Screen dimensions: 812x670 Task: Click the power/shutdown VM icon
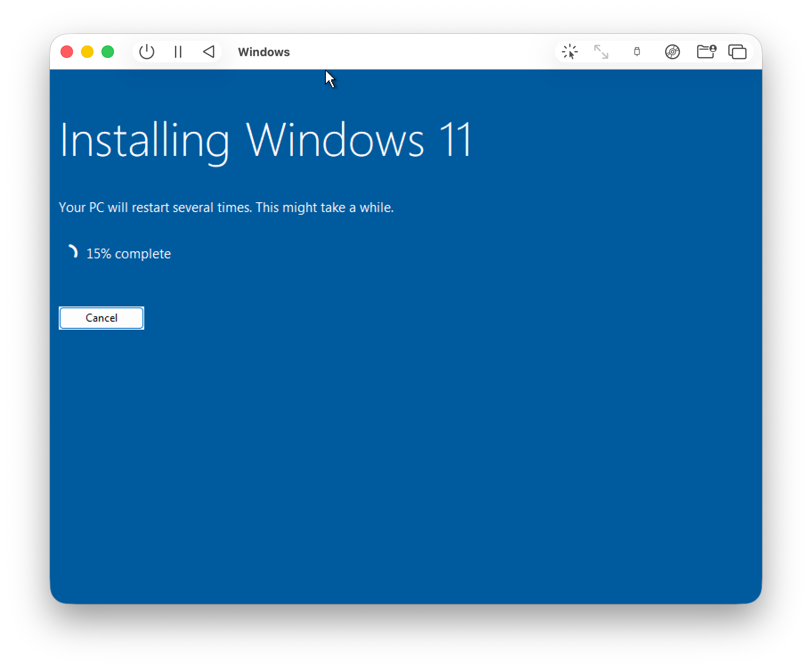[x=147, y=52]
